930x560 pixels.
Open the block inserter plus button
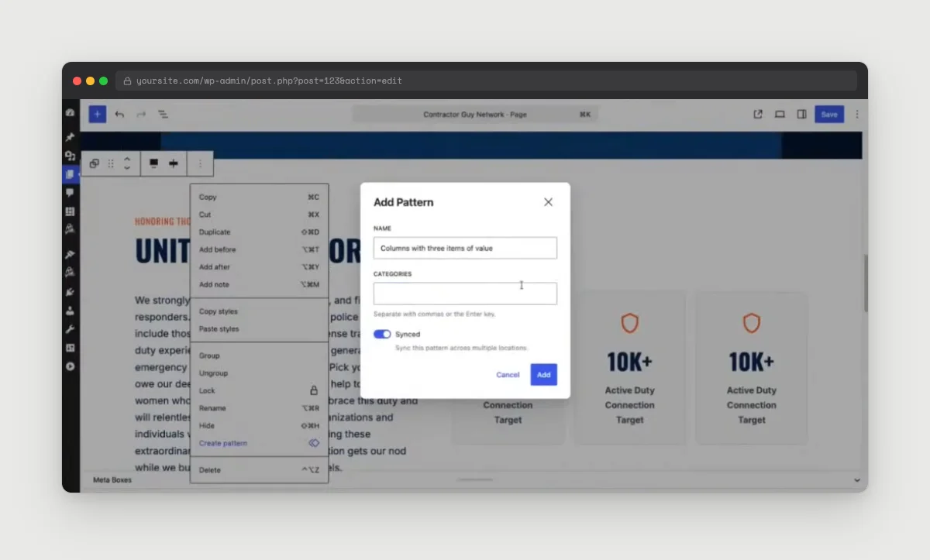(x=97, y=114)
